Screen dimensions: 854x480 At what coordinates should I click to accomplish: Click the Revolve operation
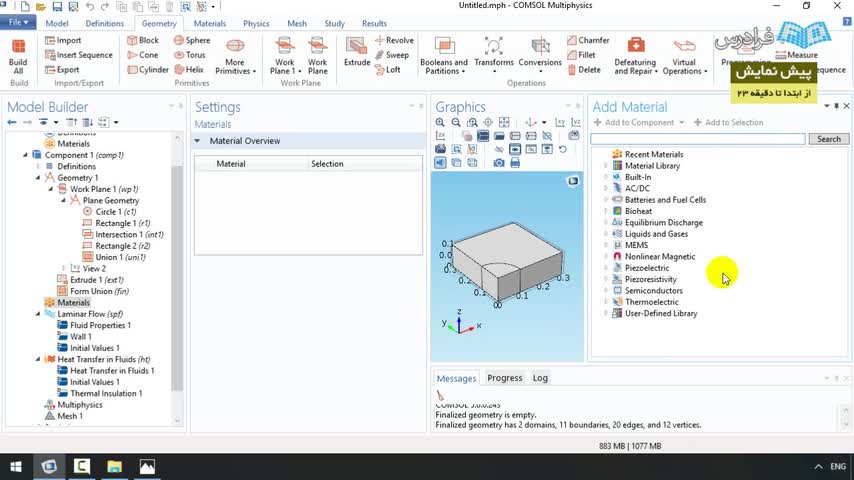394,40
